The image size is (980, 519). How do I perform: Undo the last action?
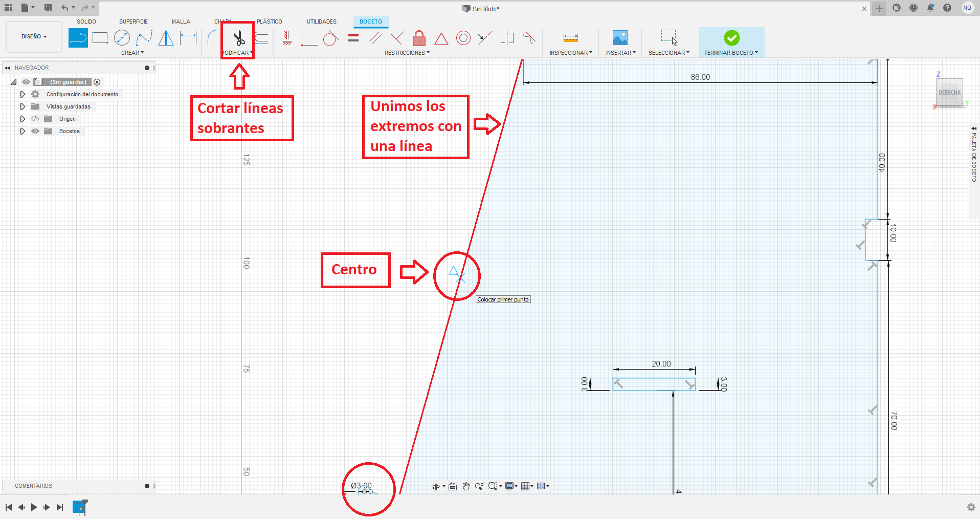pyautogui.click(x=64, y=8)
